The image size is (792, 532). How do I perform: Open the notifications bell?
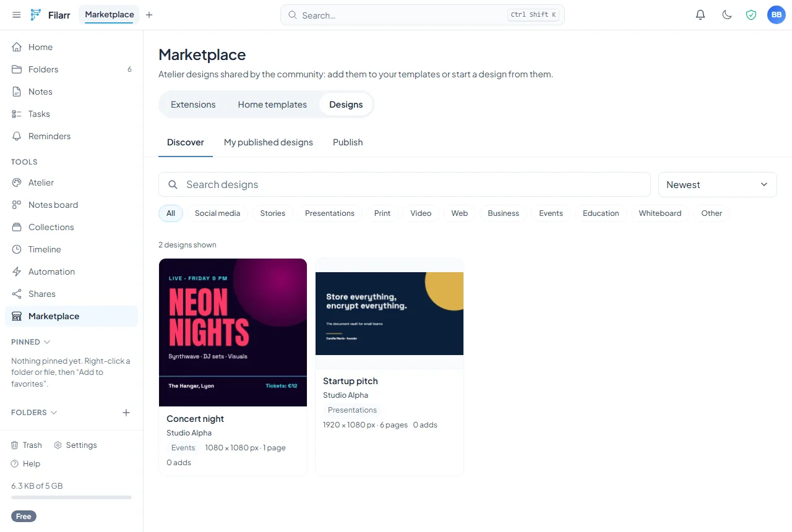tap(700, 15)
